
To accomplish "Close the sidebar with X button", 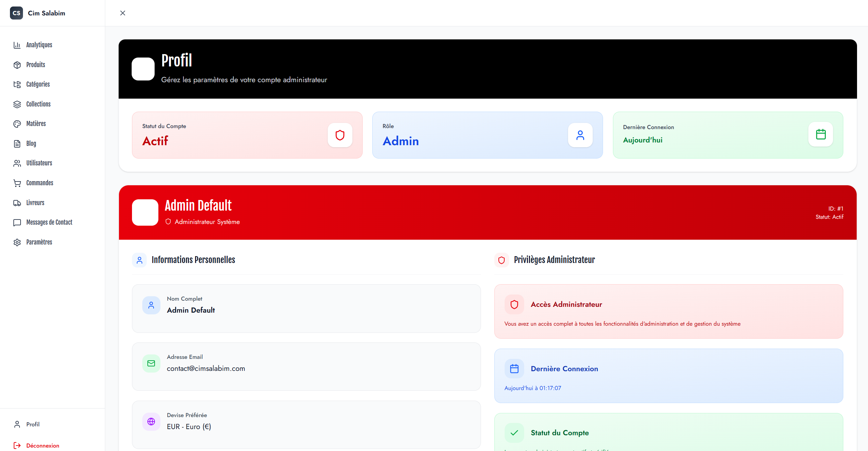I will click(x=123, y=13).
